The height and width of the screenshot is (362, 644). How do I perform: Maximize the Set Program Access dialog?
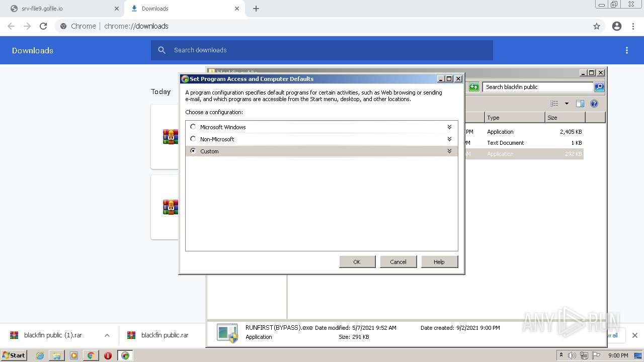(449, 79)
